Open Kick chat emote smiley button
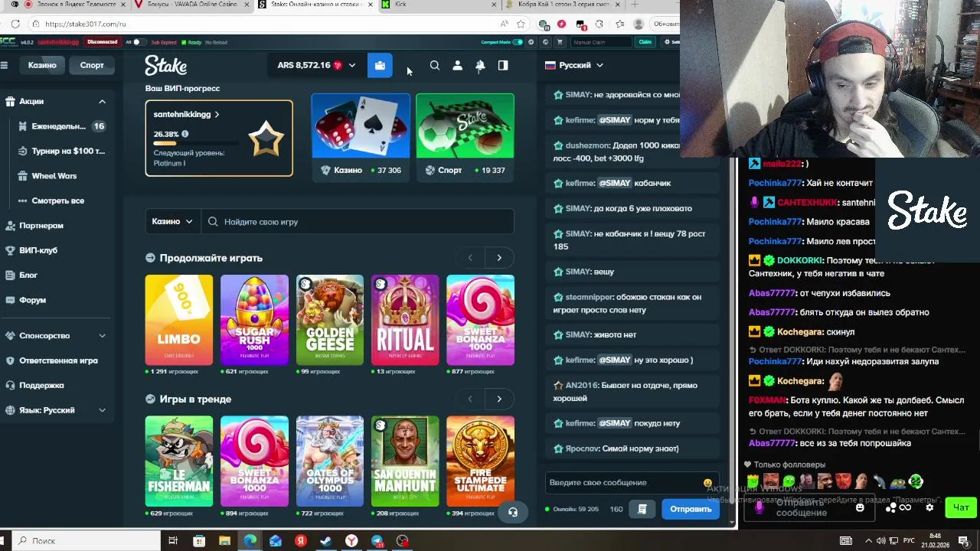The width and height of the screenshot is (980, 551). click(860, 507)
